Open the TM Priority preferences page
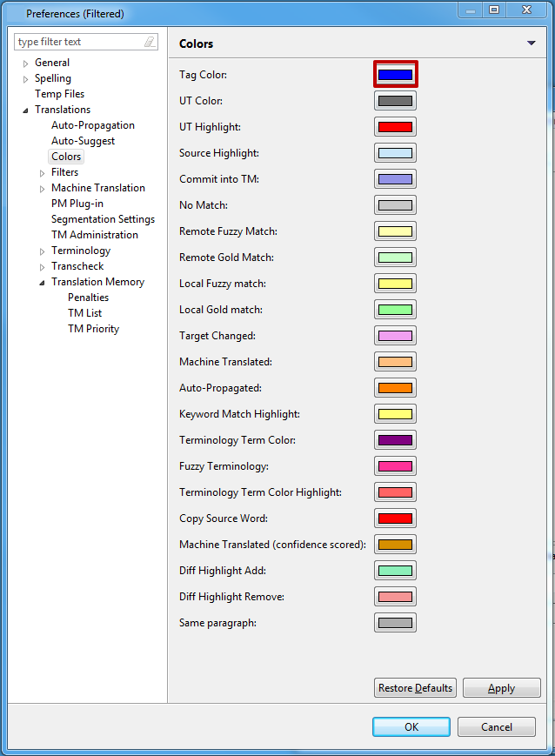The height and width of the screenshot is (756, 555). pyautogui.click(x=93, y=329)
